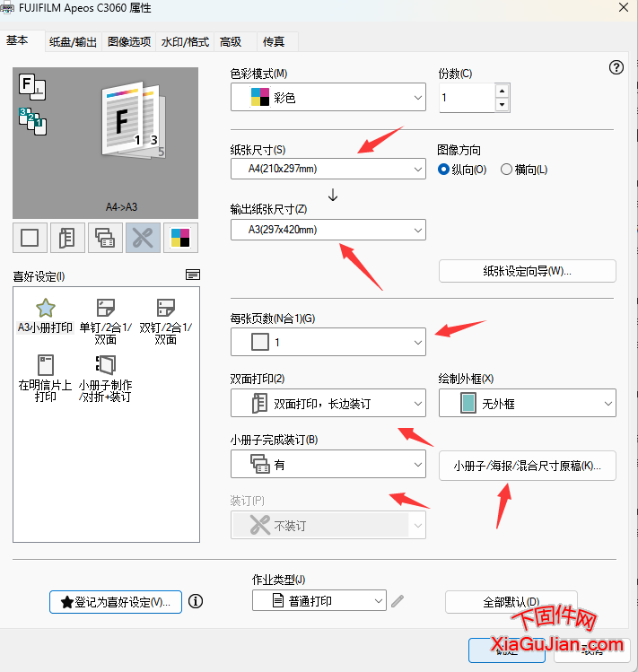Select the 小册子制作/对折+装订 favorite
Viewport: 638px width, 672px height.
(105, 379)
